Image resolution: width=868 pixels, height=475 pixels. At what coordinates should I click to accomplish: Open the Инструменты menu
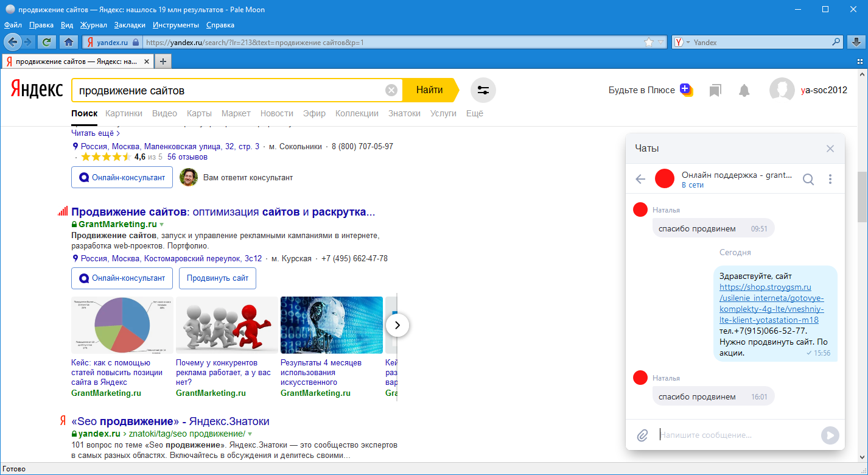coord(176,25)
